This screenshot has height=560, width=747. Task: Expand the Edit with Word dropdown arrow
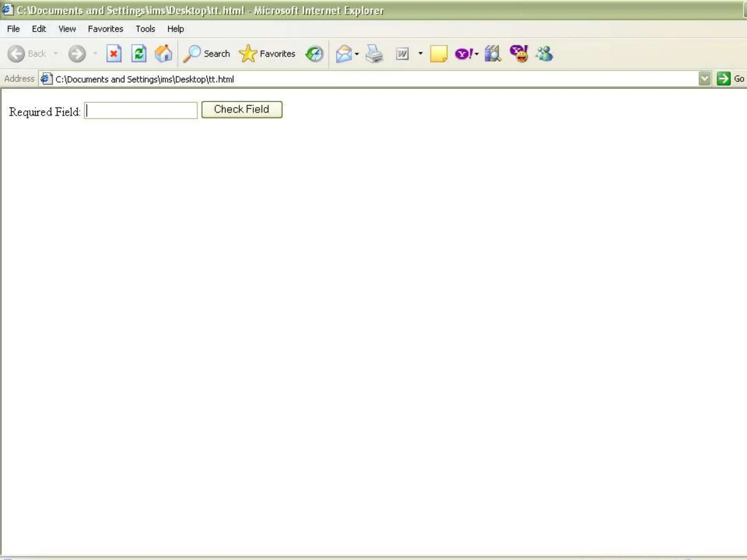[x=421, y=54]
